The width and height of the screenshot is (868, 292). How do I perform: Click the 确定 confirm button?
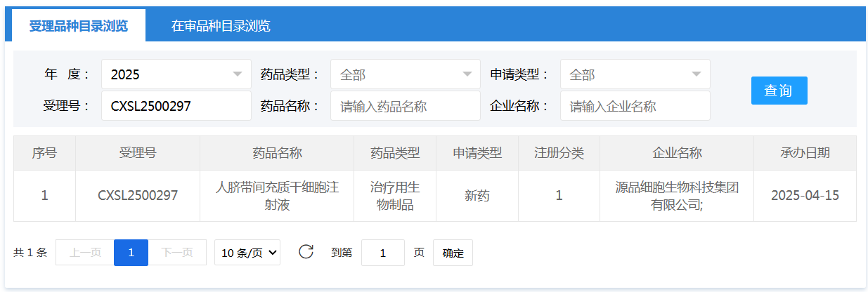453,253
